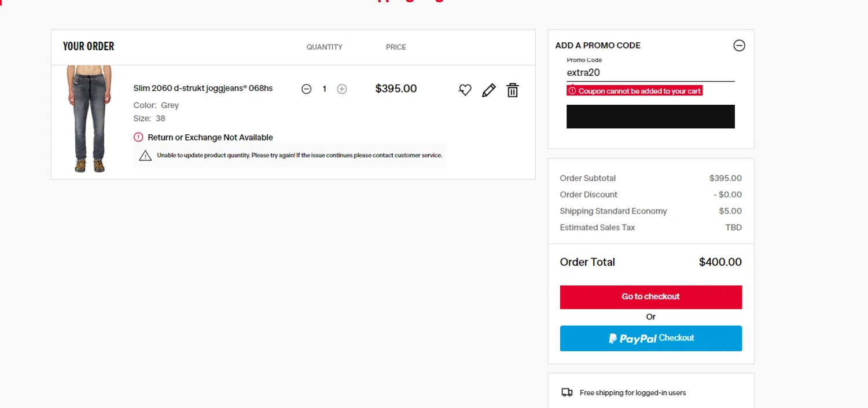Add joggjeans to wishlist via heart icon
Viewport: 868px width, 408px height.
pos(465,90)
